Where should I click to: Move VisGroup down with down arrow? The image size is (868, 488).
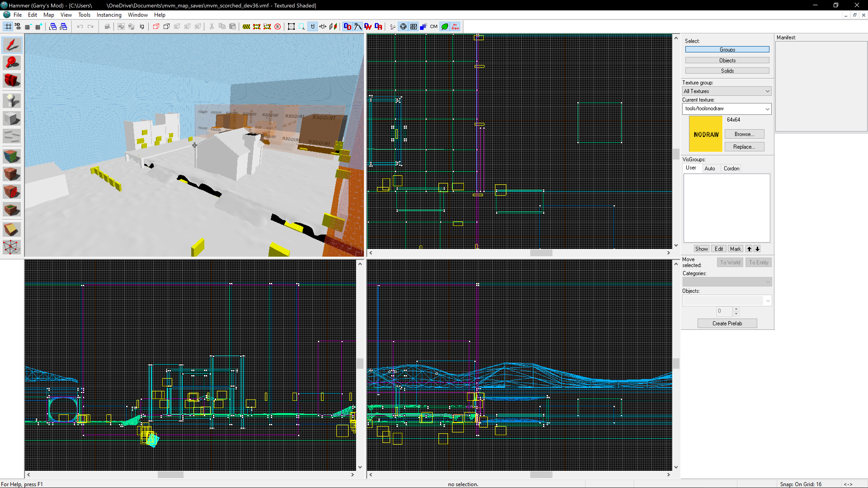(757, 249)
